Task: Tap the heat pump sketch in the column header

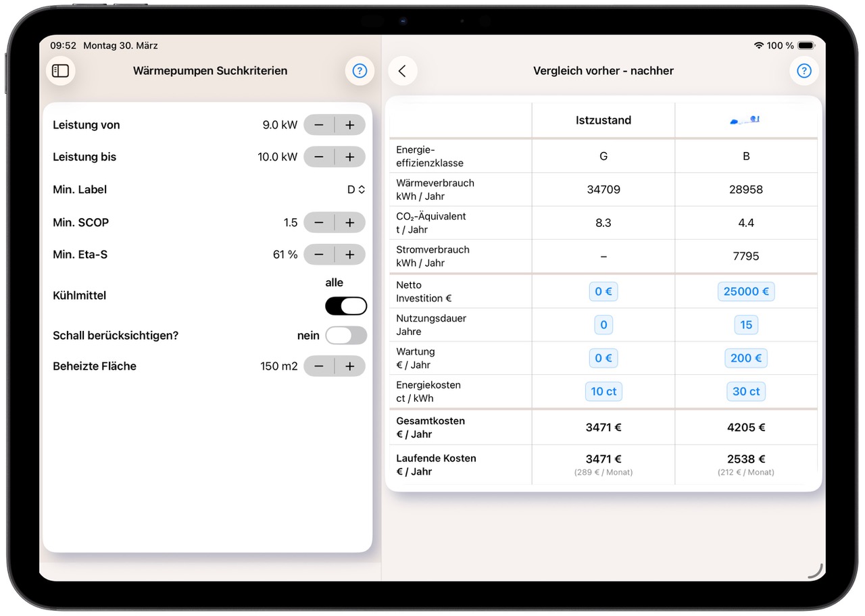Action: point(745,120)
